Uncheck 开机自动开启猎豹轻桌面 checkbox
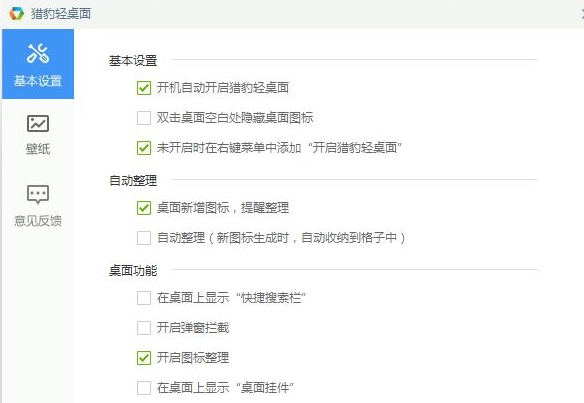The height and width of the screenshot is (403, 584). pos(144,88)
